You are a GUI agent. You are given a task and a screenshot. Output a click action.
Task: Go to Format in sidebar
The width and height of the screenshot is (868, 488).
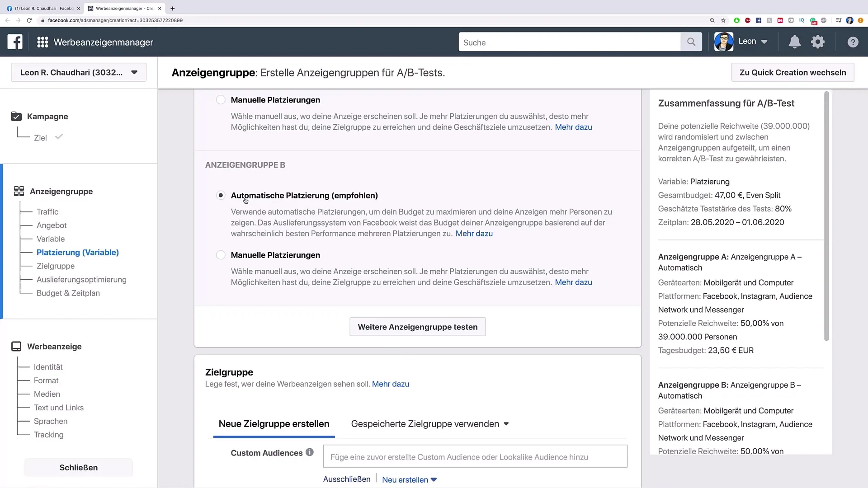coord(46,380)
